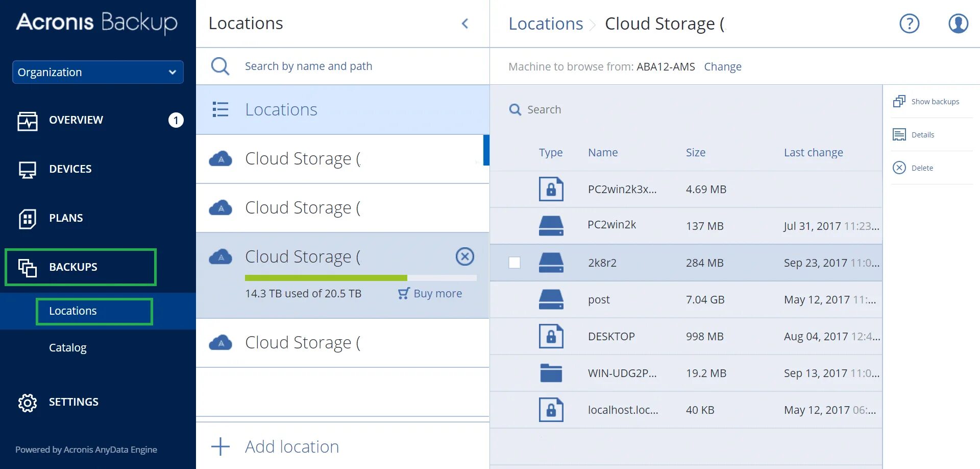Collapse the Locations panel with chevron
The image size is (980, 469).
coord(465,24)
